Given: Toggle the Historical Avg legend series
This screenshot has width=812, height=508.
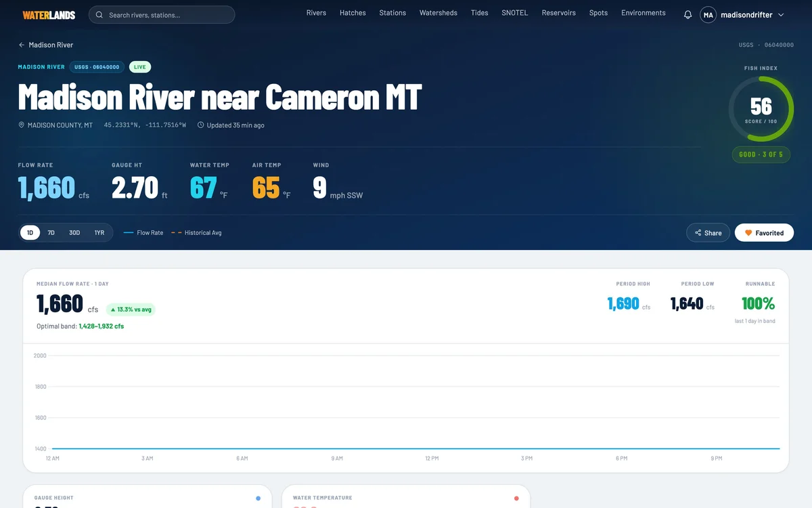Looking at the screenshot, I should point(196,233).
